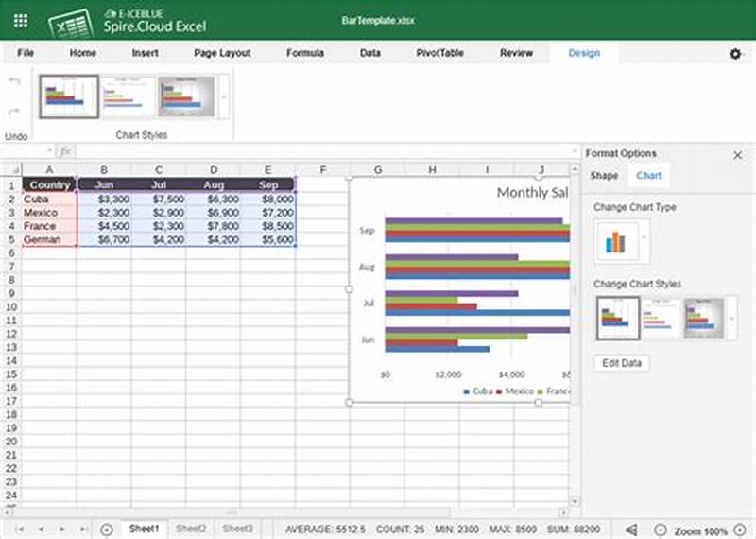Open the Change Chart Type dropdown arrow
The image size is (756, 539).
pyautogui.click(x=644, y=237)
